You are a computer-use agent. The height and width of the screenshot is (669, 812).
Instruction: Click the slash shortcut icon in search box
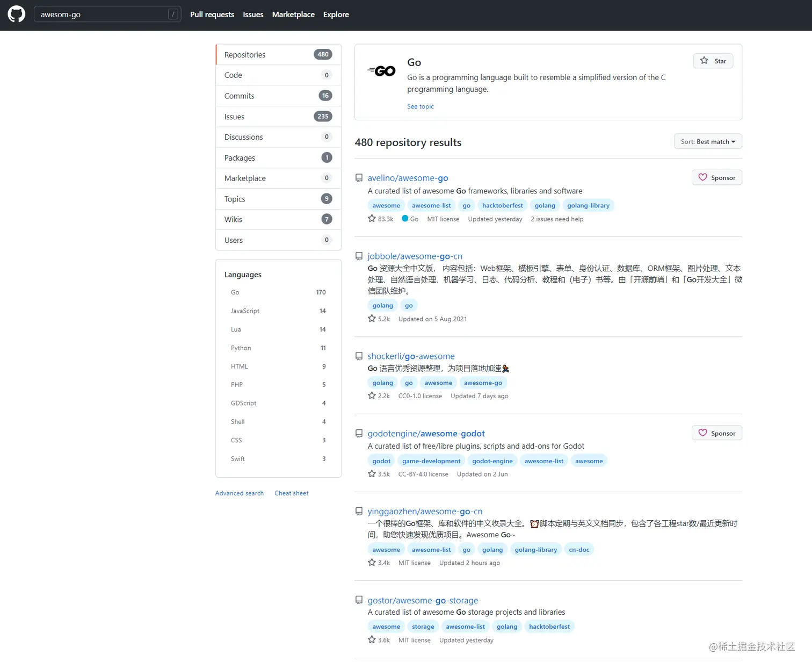point(173,15)
